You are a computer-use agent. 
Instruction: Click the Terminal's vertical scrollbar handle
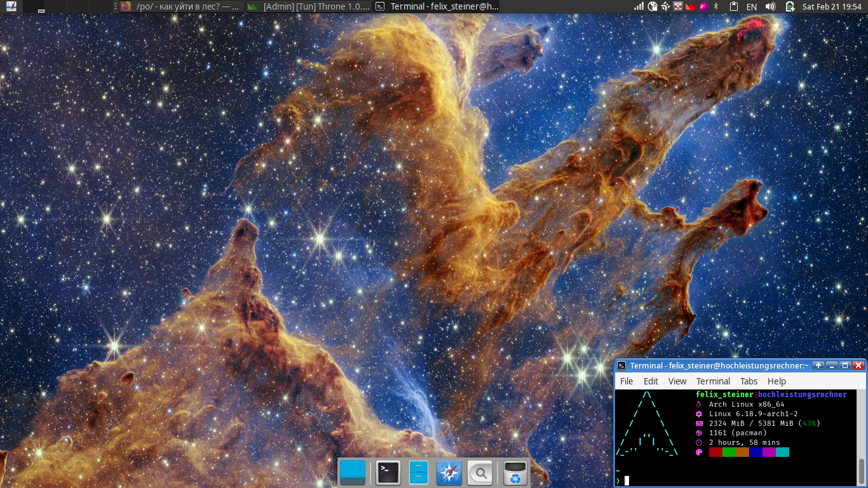coord(862,471)
